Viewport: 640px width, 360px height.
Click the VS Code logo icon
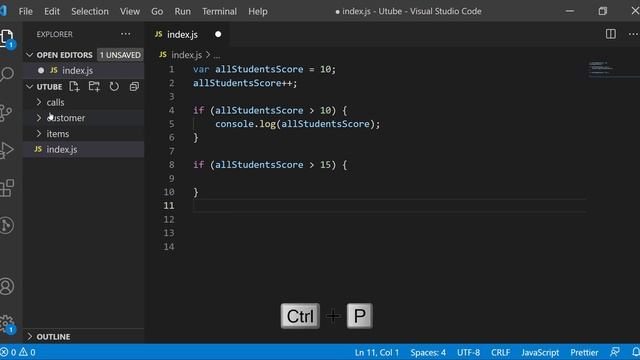point(3,11)
